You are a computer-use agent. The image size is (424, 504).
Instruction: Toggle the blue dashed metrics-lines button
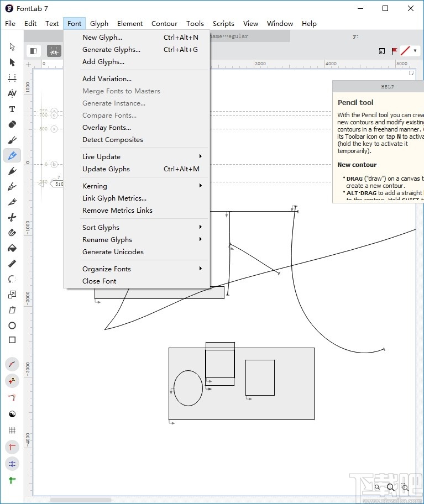(x=12, y=464)
